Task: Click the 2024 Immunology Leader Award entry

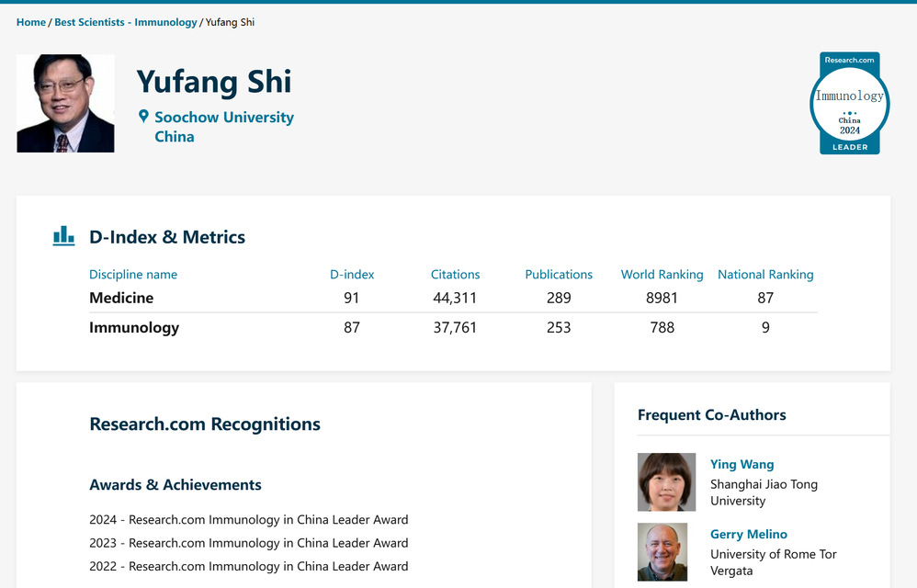Action: click(x=248, y=519)
